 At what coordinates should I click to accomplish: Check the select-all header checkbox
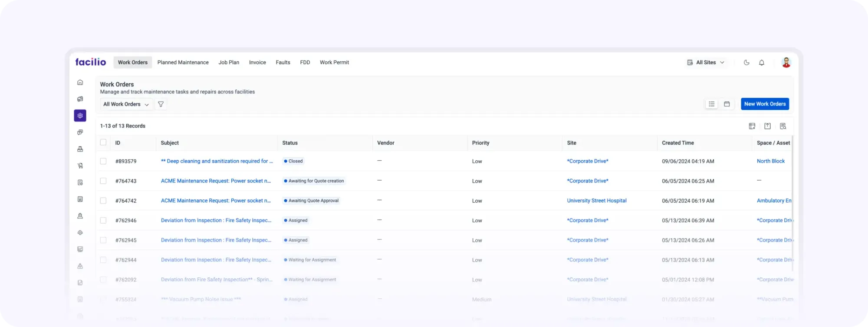pyautogui.click(x=103, y=142)
